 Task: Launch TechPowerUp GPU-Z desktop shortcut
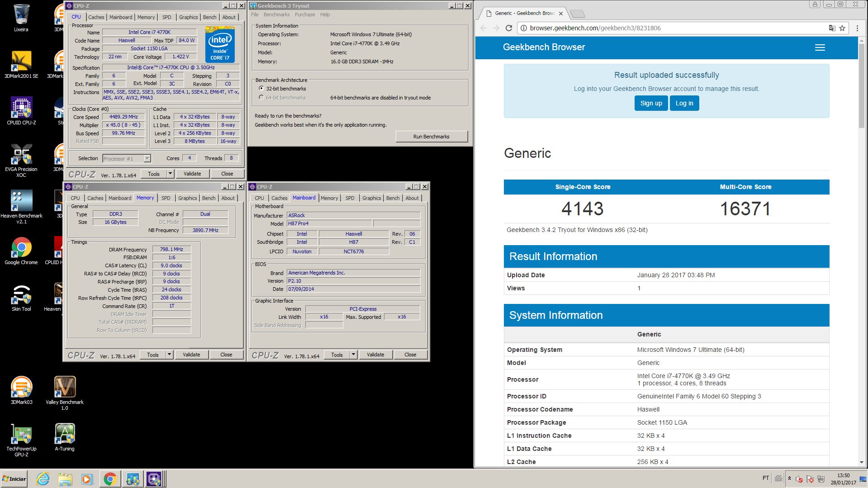(x=21, y=440)
